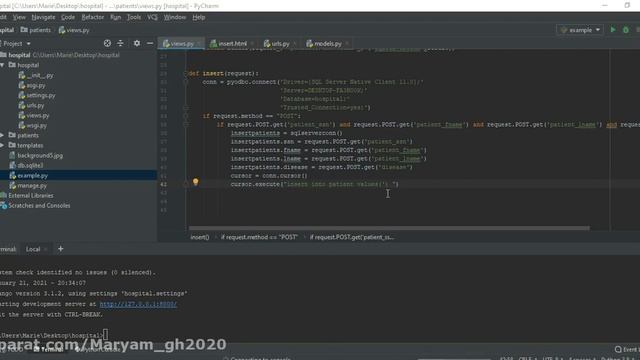Screen dimensions: 640x360
Task: Open Project panel settings gear
Action: (x=137, y=43)
